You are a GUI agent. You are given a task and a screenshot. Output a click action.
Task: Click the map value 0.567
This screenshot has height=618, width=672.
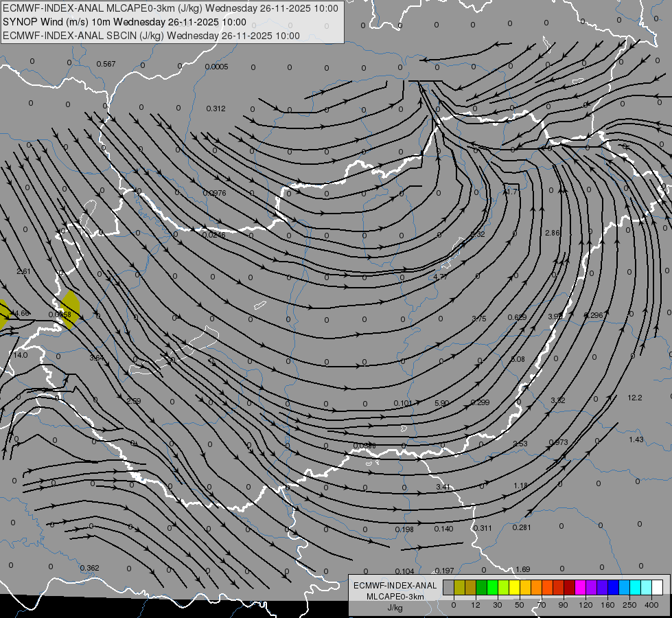106,64
